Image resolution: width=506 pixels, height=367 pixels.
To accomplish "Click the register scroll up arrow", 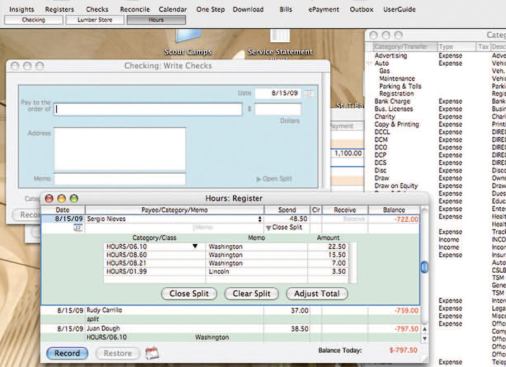I will [x=424, y=329].
